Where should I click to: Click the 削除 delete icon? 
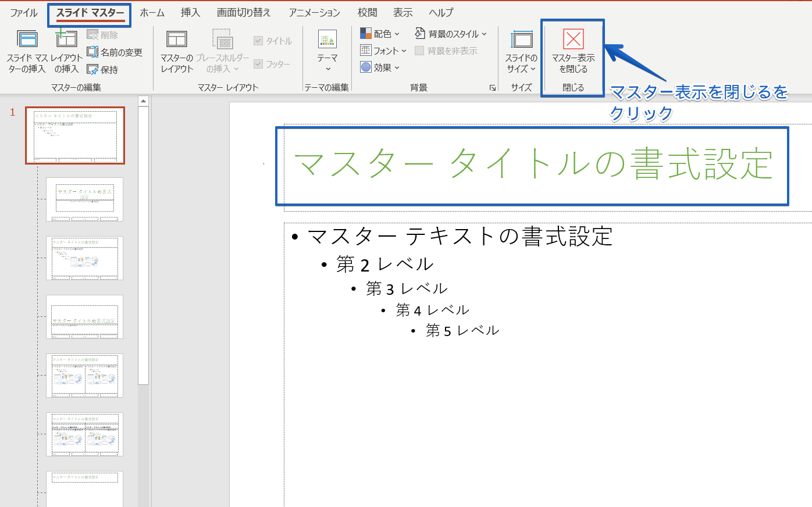(92, 35)
